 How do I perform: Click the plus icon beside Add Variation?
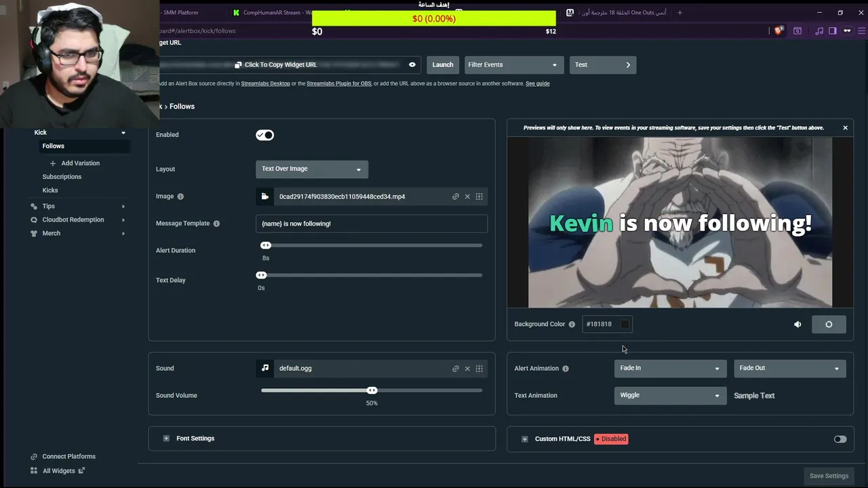click(53, 163)
